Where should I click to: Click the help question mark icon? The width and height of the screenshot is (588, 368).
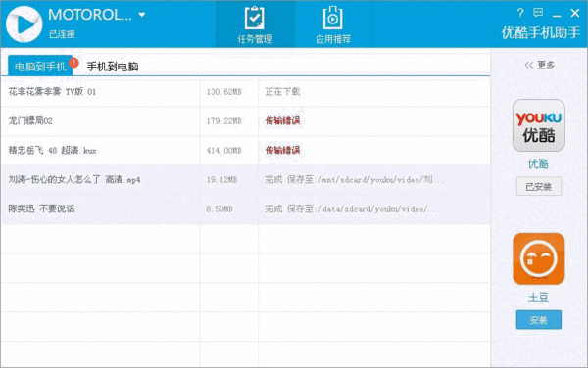point(520,13)
